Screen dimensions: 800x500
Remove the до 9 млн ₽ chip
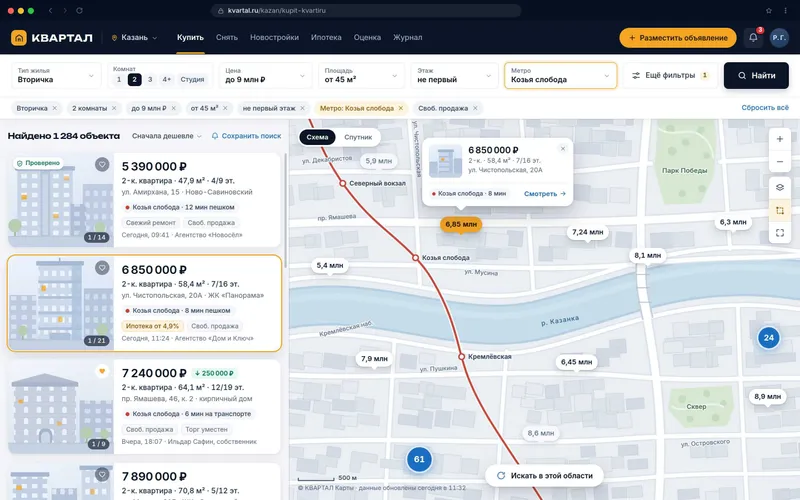coord(173,108)
